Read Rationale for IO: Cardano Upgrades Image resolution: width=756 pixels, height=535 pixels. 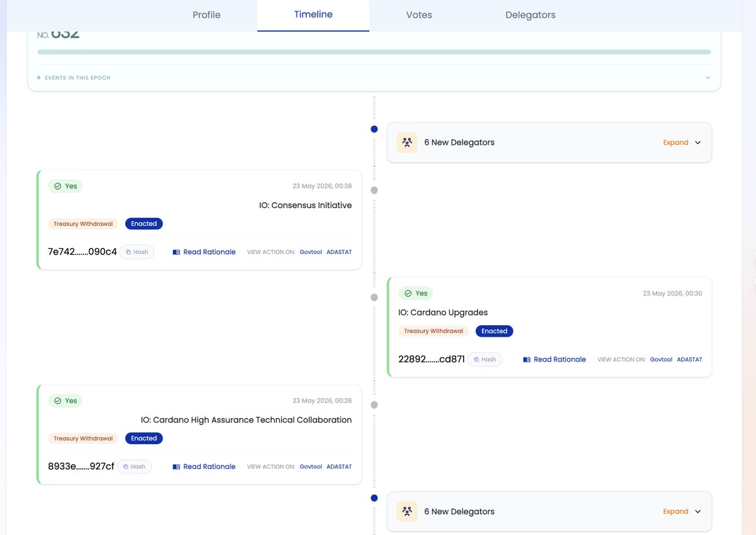pos(554,360)
